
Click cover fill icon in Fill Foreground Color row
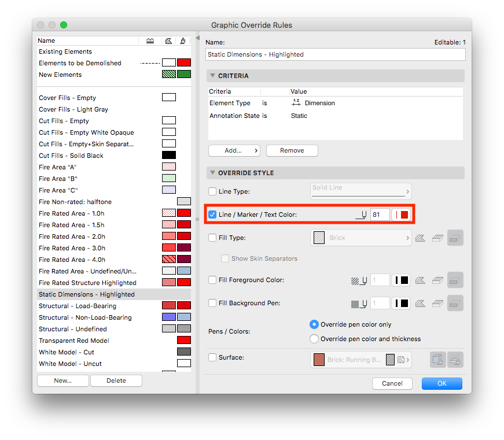437,280
